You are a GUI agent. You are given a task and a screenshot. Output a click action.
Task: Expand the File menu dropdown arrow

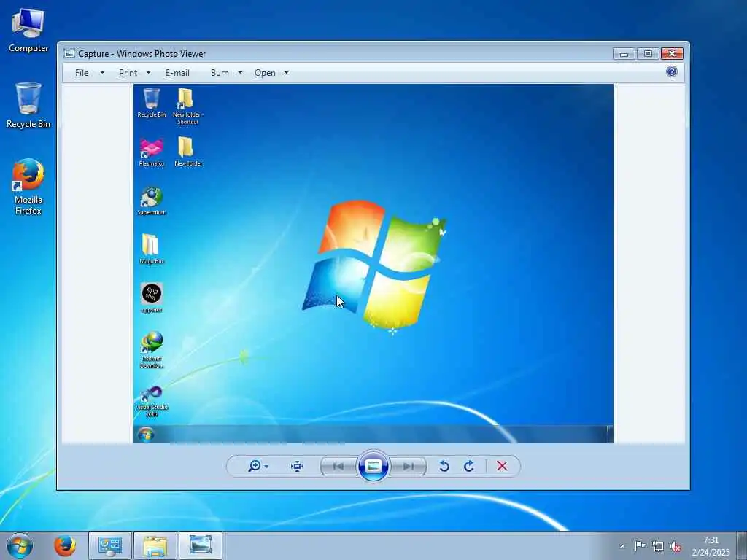coord(102,72)
